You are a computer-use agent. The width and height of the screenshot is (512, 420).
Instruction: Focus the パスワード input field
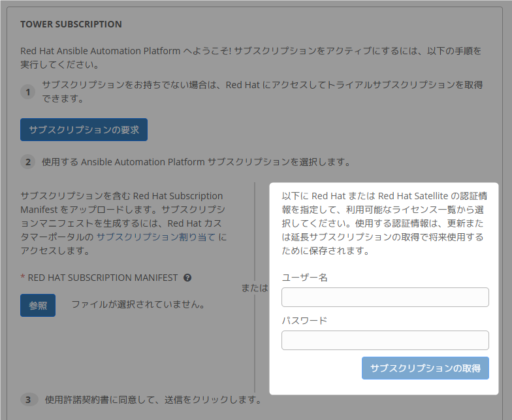click(385, 340)
